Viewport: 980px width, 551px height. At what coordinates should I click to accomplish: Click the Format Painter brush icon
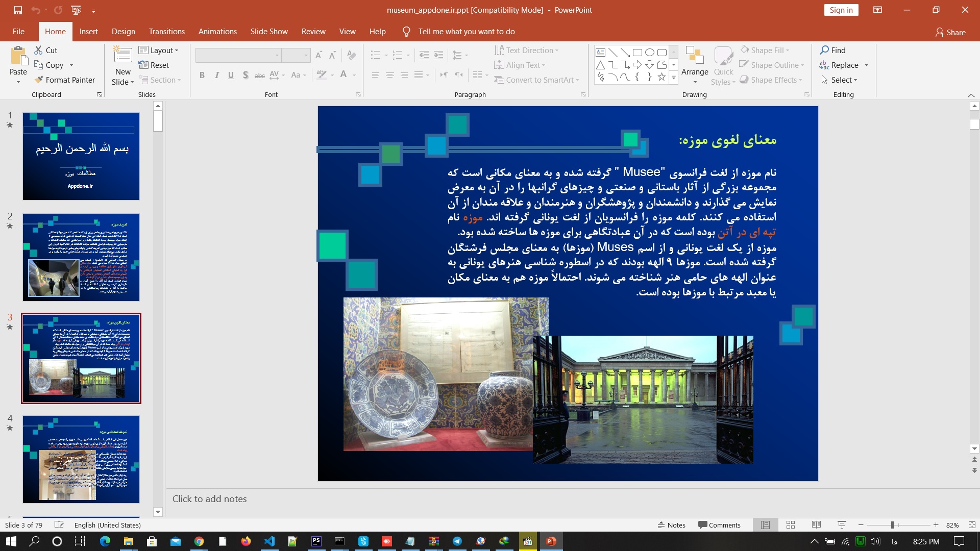click(x=39, y=80)
